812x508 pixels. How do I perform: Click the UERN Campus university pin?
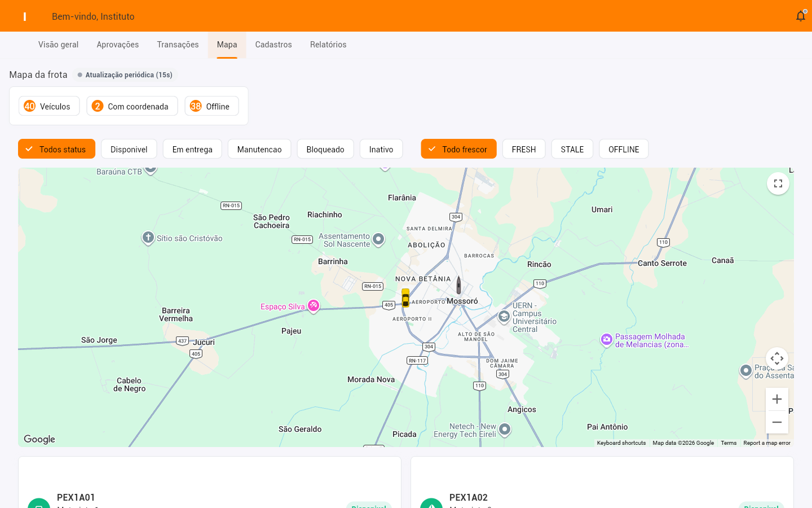tap(504, 317)
